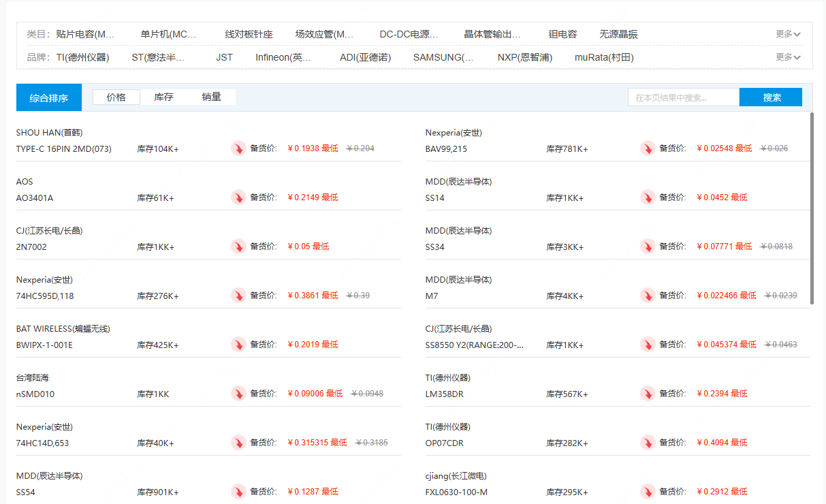Screen dimensions: 826x504
Task: Focus the search-within-results input field
Action: (683, 97)
